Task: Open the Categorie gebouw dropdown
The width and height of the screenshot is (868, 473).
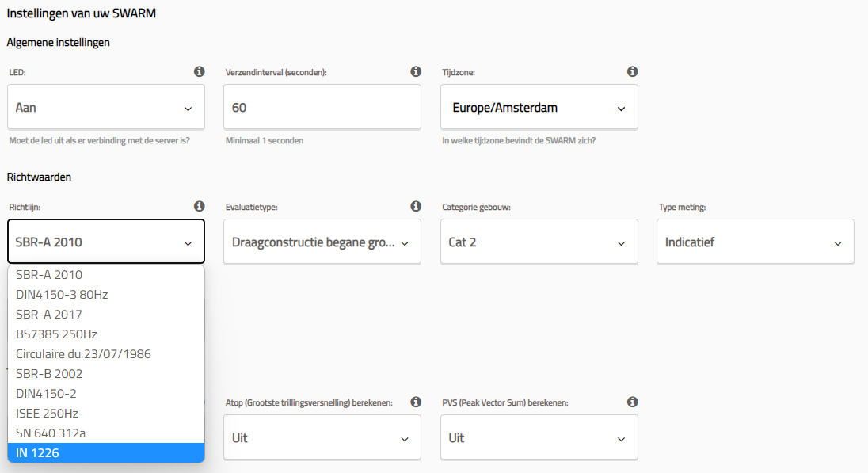Action: [539, 242]
